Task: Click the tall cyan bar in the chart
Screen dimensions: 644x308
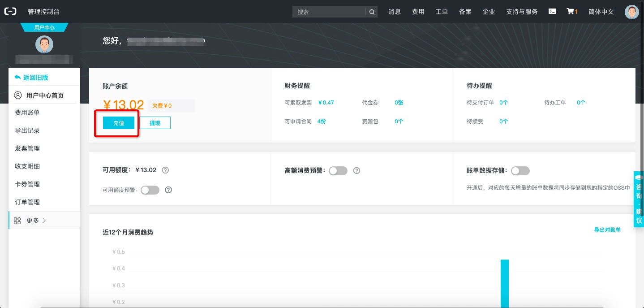Action: click(505, 284)
